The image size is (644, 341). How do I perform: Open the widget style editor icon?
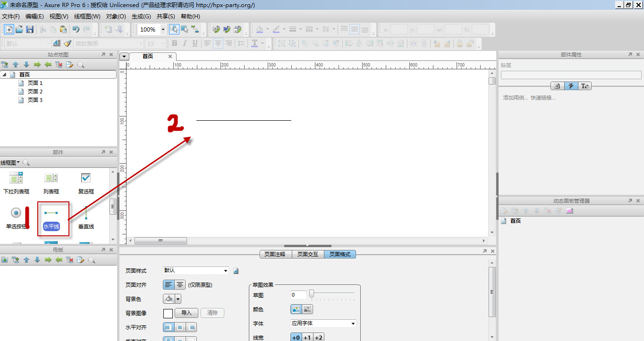[57, 43]
